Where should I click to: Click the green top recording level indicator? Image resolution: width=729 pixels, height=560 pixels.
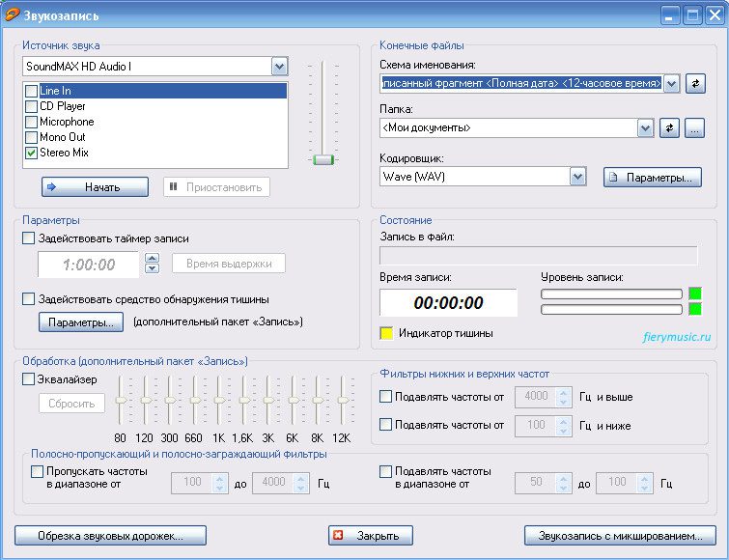click(695, 294)
